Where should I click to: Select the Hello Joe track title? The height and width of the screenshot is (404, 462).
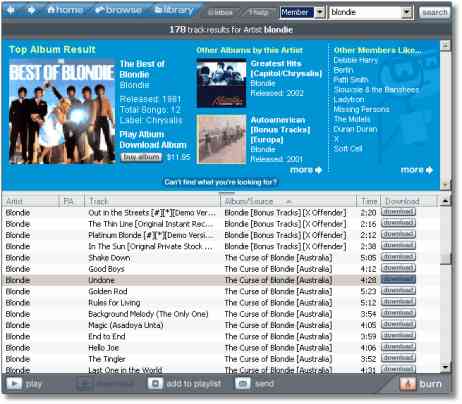point(103,348)
